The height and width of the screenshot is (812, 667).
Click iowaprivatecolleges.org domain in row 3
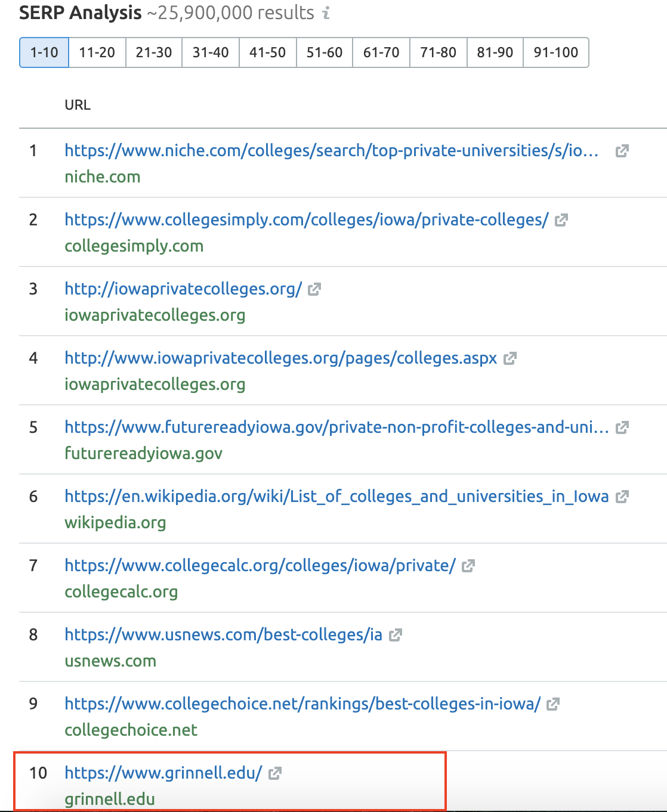[155, 315]
